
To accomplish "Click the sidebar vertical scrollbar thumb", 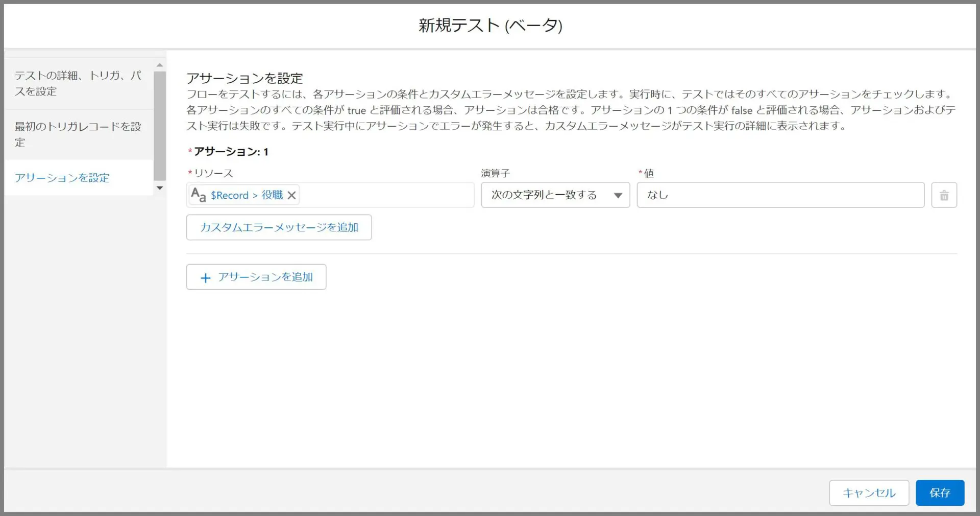I will (x=160, y=125).
